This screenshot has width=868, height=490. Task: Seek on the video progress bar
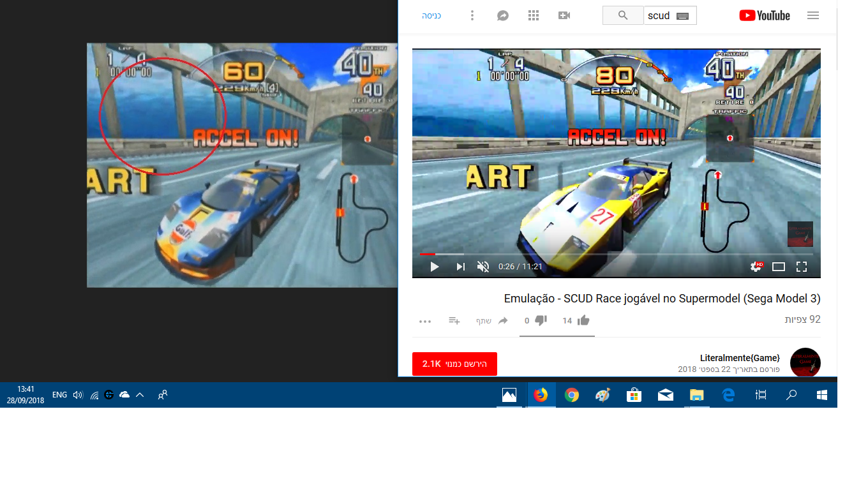tap(617, 254)
